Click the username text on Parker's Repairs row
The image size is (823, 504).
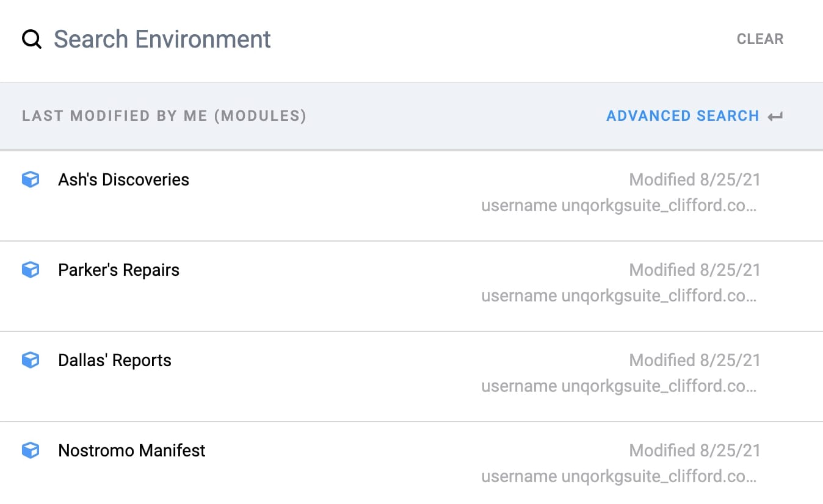(619, 296)
